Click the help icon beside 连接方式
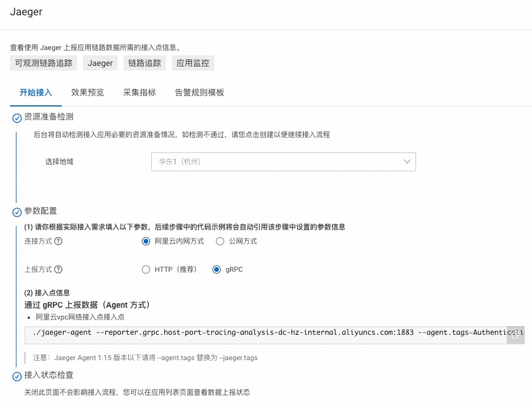This screenshot has height=406, width=532. tap(58, 241)
